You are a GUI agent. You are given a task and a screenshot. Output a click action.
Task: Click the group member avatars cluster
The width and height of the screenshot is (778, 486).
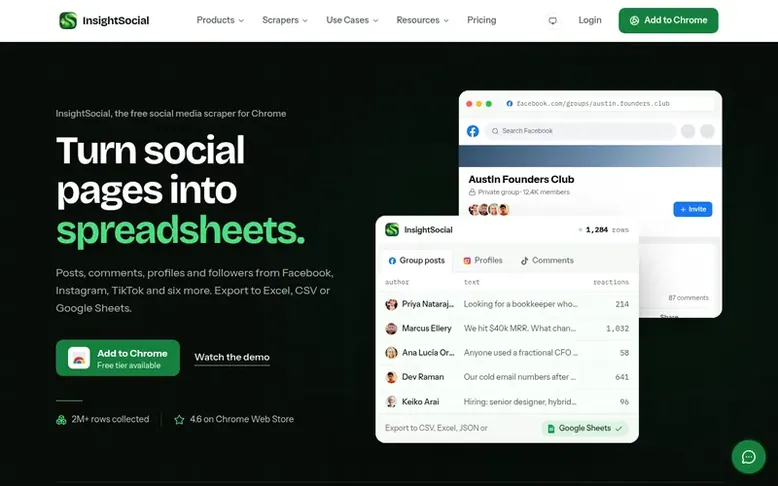[489, 209]
